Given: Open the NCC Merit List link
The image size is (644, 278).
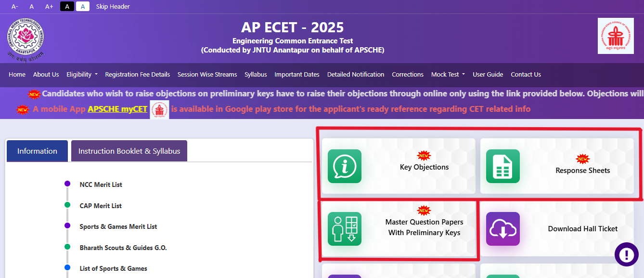Looking at the screenshot, I should tap(101, 185).
